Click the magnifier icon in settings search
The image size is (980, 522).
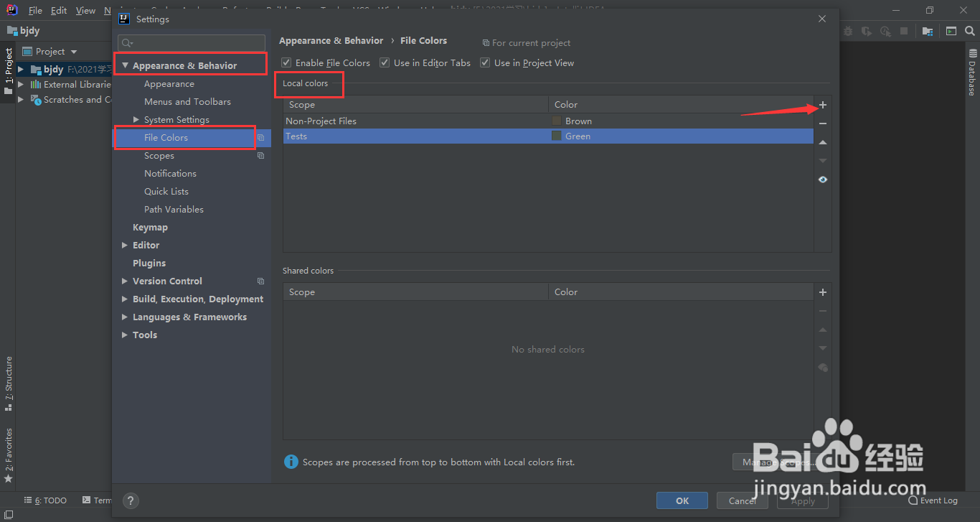point(126,43)
